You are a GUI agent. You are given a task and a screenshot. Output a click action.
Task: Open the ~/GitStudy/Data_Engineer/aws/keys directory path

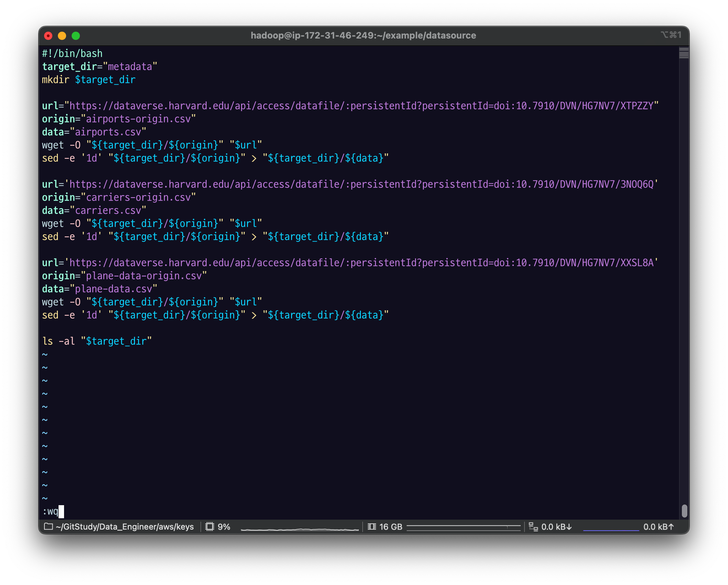(124, 526)
